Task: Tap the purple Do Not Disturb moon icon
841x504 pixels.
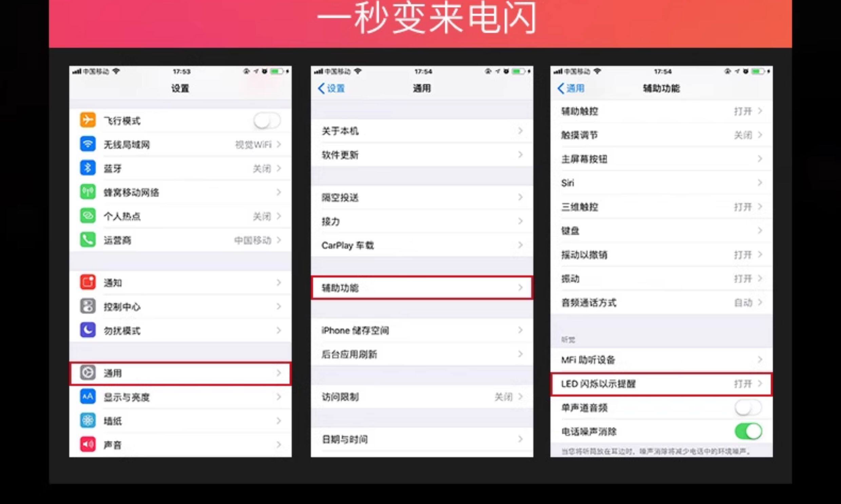Action: 88,330
